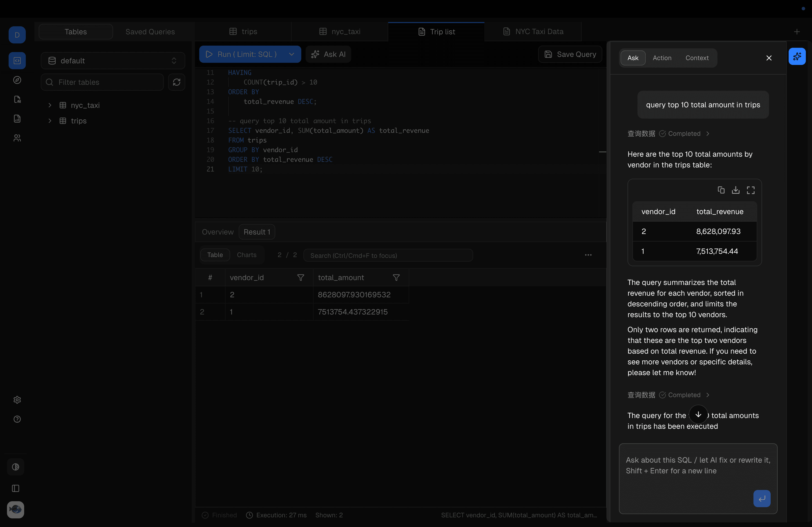
Task: Open the help question mark icon
Action: [17, 419]
